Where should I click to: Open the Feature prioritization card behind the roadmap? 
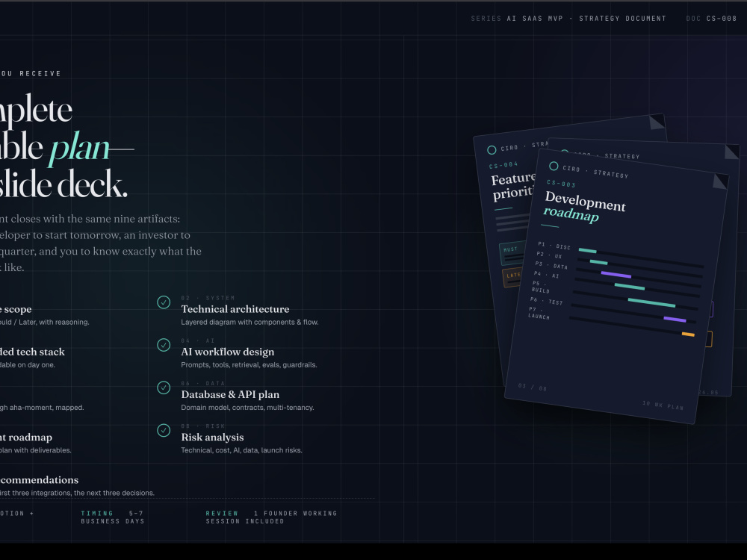(513, 186)
